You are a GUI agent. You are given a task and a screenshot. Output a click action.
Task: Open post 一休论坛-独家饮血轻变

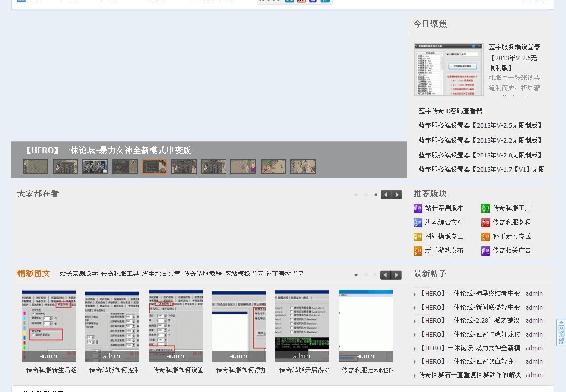(466, 362)
